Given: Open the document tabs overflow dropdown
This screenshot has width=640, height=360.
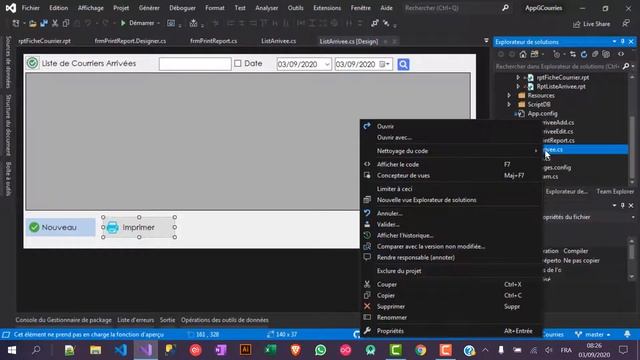Looking at the screenshot, I should (486, 41).
